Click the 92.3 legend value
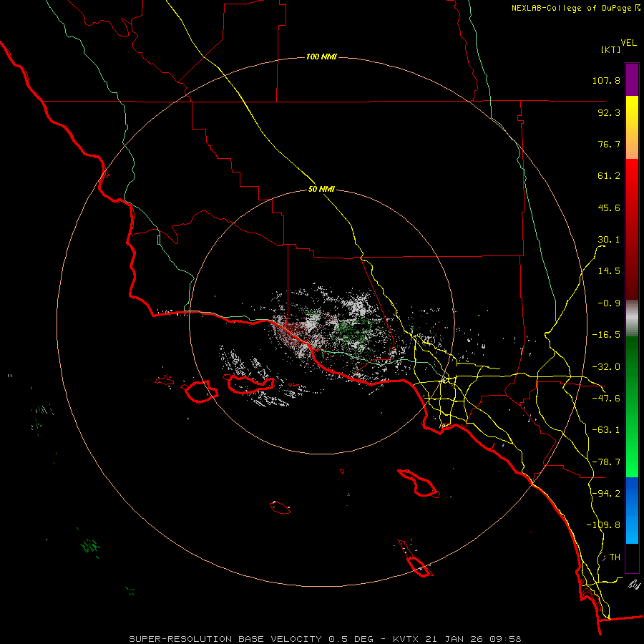Viewport: 644px width, 644px height. click(609, 112)
